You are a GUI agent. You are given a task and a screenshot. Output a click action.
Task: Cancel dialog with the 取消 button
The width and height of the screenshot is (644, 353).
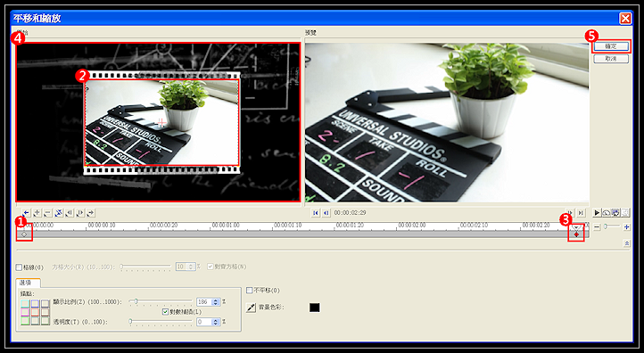pos(611,59)
